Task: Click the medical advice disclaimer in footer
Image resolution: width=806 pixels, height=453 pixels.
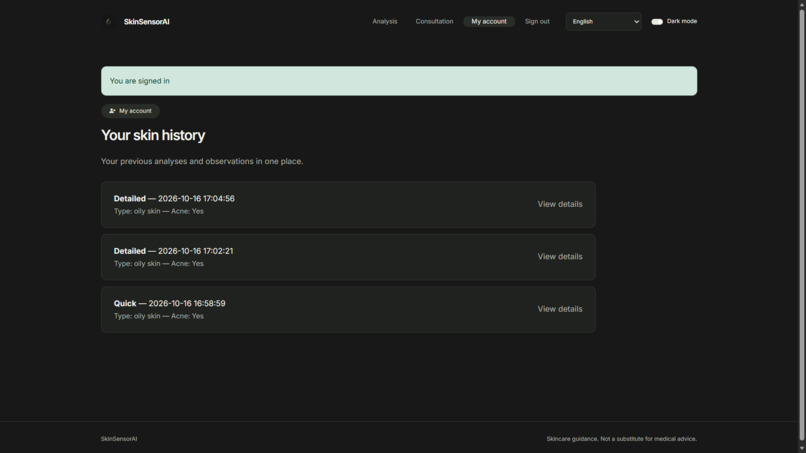Action: pyautogui.click(x=621, y=439)
